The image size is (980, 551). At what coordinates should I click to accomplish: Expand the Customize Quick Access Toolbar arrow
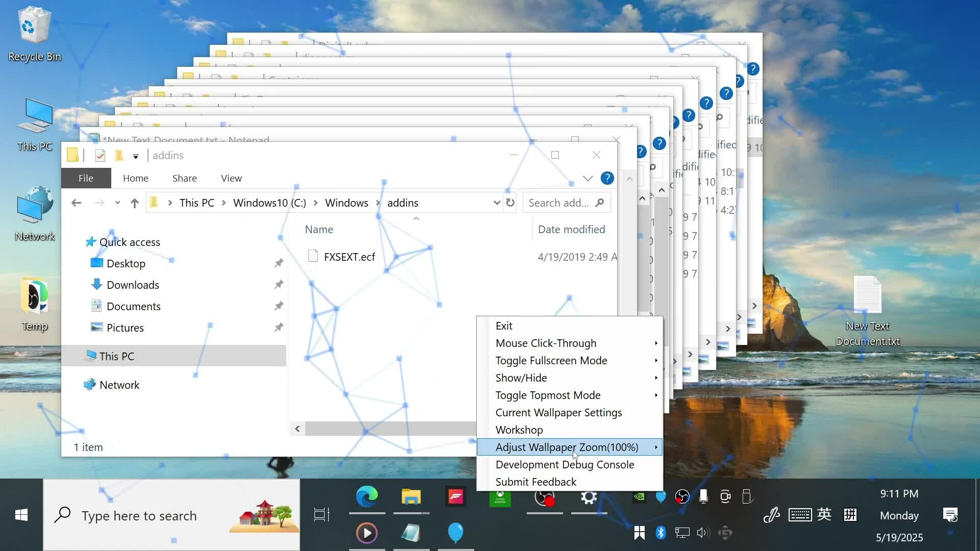click(136, 156)
